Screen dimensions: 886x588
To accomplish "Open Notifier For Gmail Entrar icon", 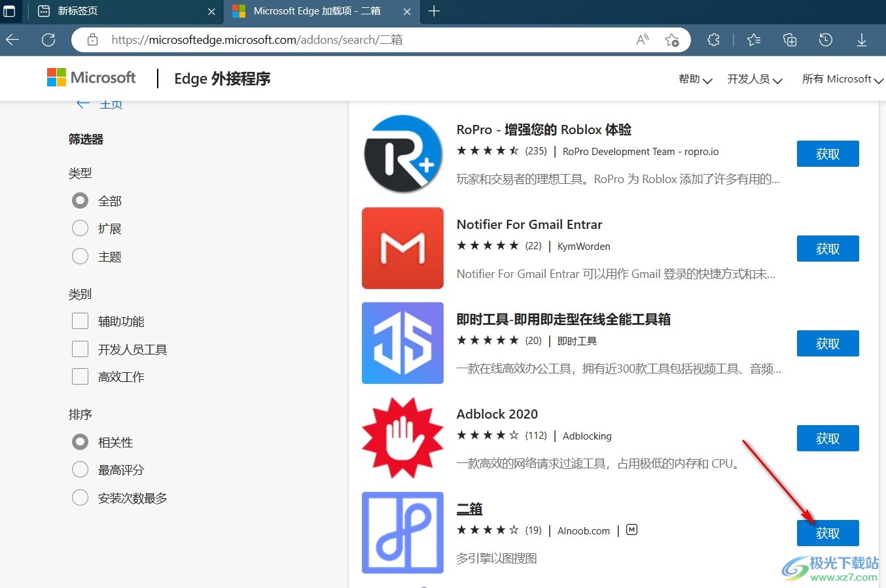I will 403,249.
